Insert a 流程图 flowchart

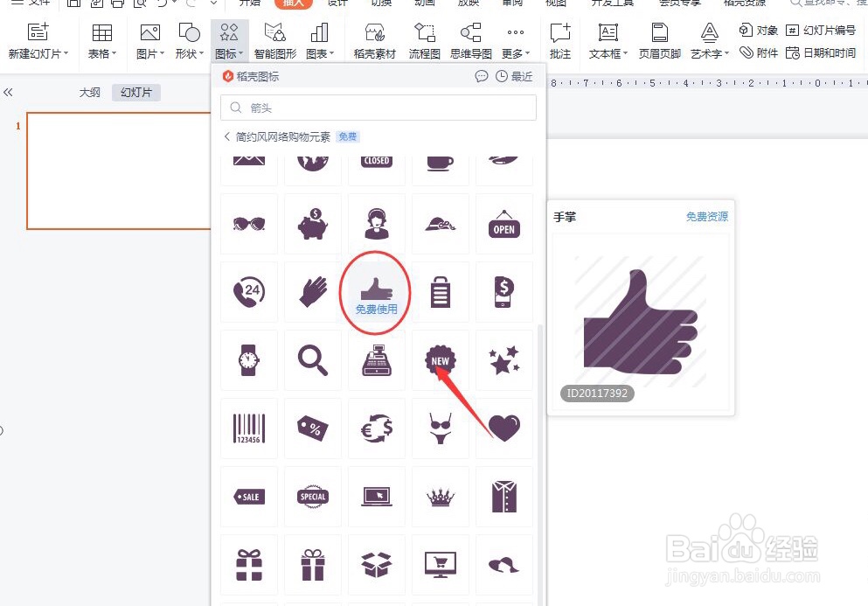click(x=425, y=41)
